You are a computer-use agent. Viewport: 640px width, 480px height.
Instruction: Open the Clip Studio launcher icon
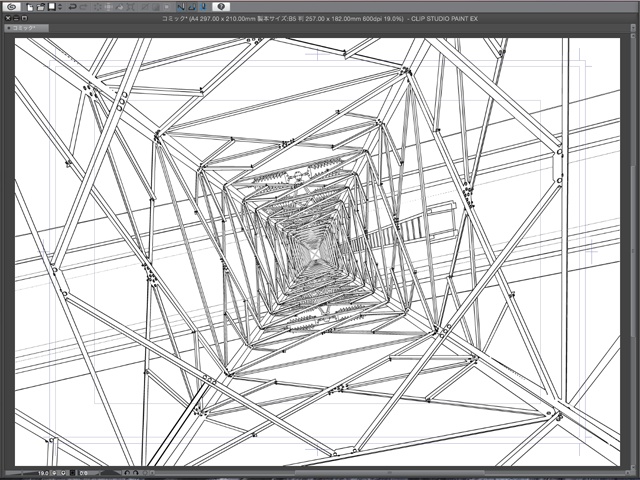(11, 7)
